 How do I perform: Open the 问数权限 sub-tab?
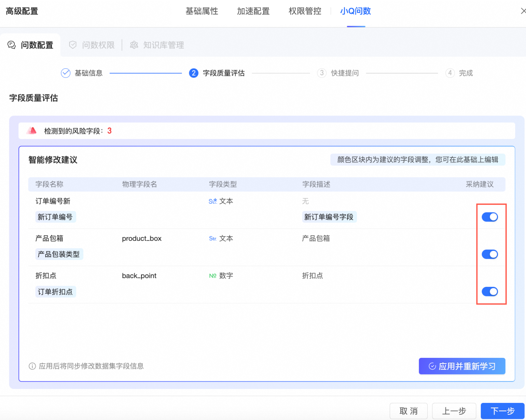pyautogui.click(x=92, y=45)
